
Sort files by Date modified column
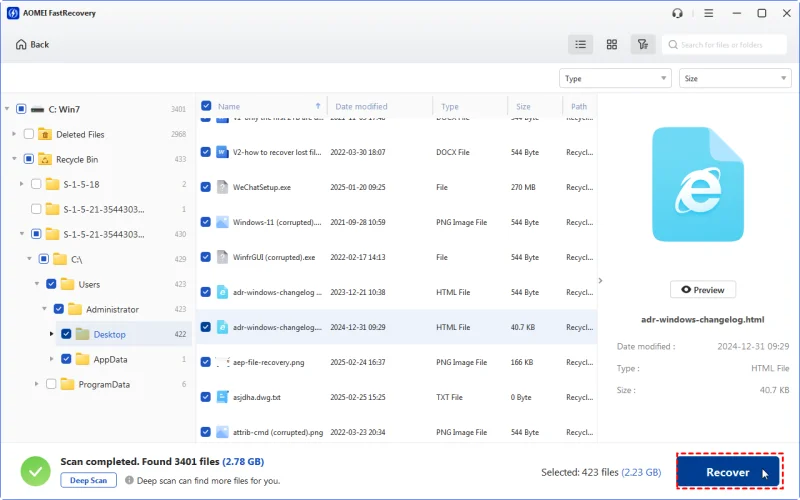coord(361,106)
